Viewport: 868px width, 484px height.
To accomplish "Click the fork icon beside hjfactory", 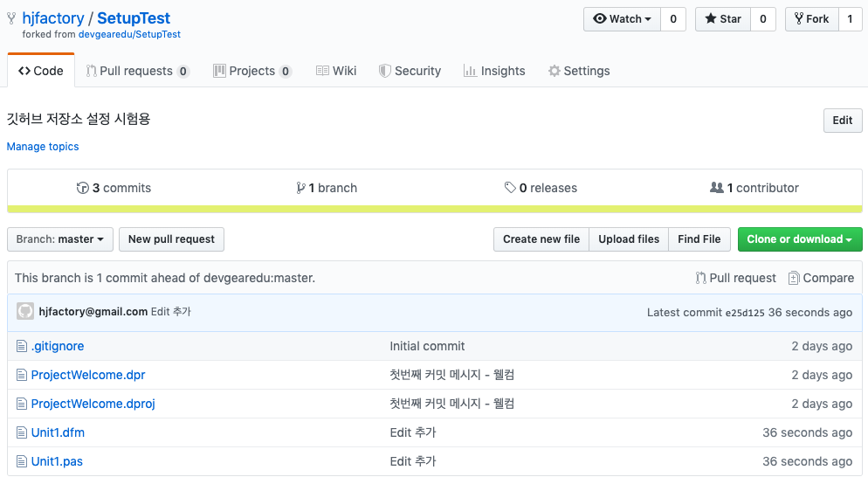I will pos(11,18).
